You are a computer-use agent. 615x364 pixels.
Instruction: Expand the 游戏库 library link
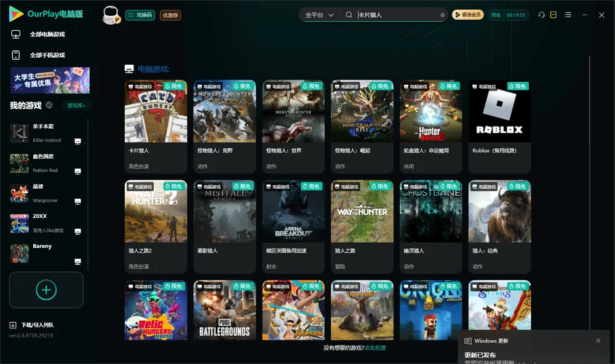click(x=76, y=106)
